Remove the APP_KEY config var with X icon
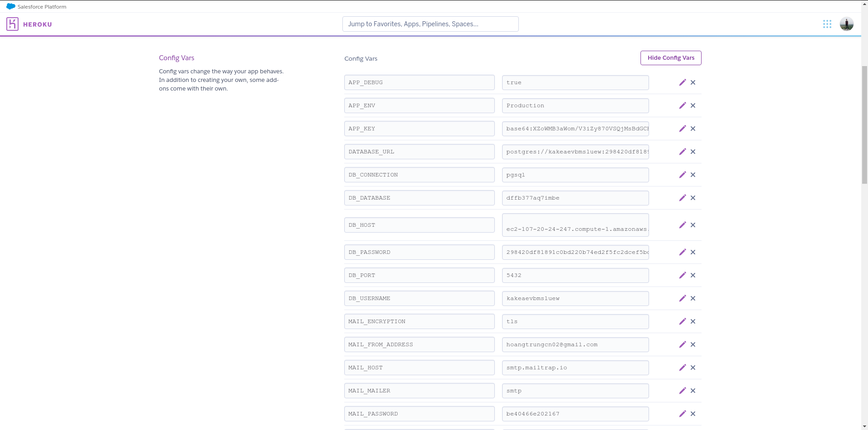The width and height of the screenshot is (868, 430). pos(693,129)
